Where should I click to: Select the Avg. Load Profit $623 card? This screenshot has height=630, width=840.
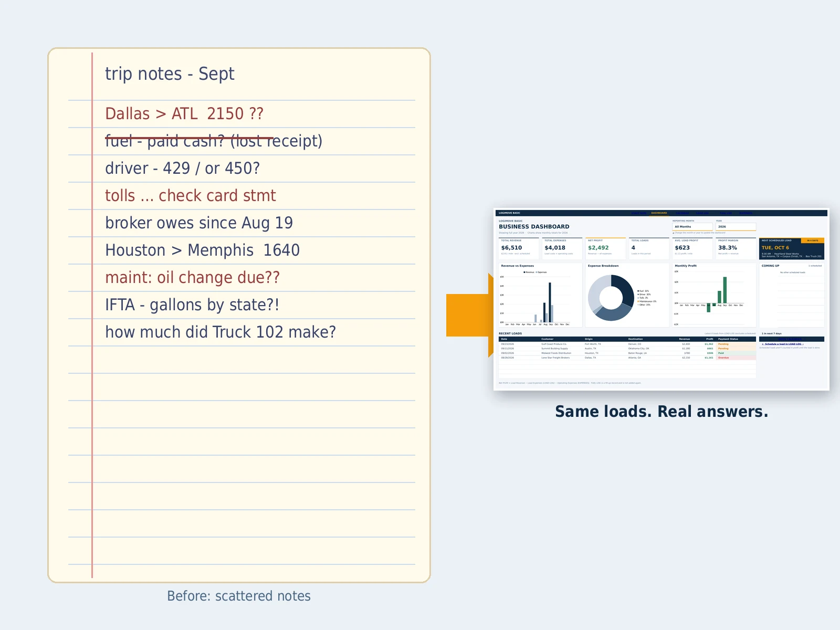tap(692, 248)
